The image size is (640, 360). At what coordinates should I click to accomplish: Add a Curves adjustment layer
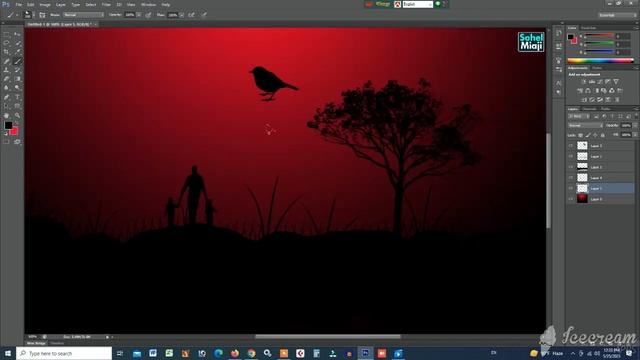click(600, 82)
